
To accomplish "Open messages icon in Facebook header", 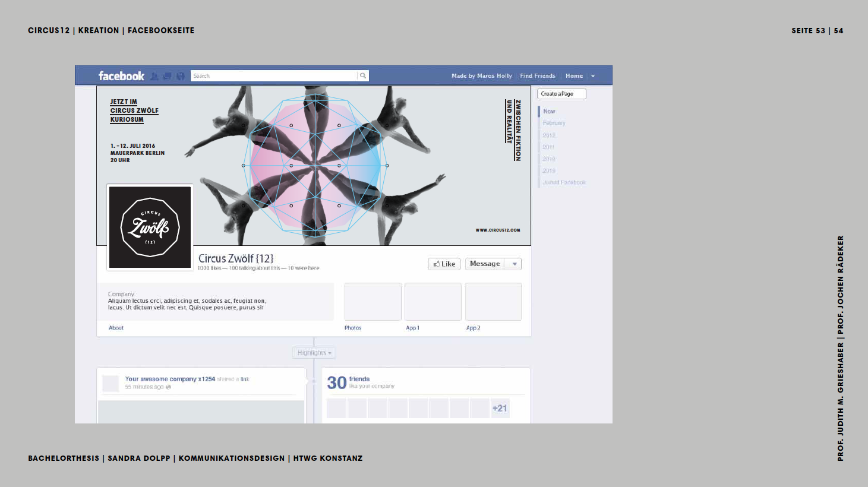I will click(168, 76).
